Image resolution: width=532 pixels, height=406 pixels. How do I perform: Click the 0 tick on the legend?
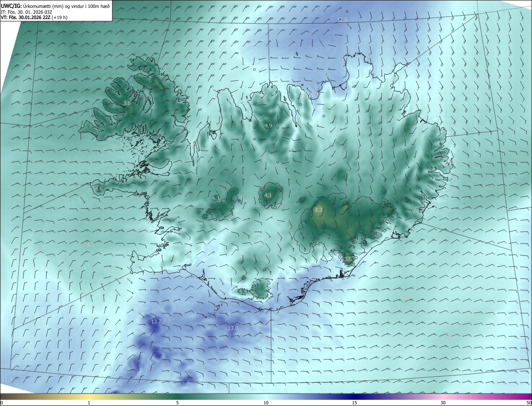click(2, 403)
